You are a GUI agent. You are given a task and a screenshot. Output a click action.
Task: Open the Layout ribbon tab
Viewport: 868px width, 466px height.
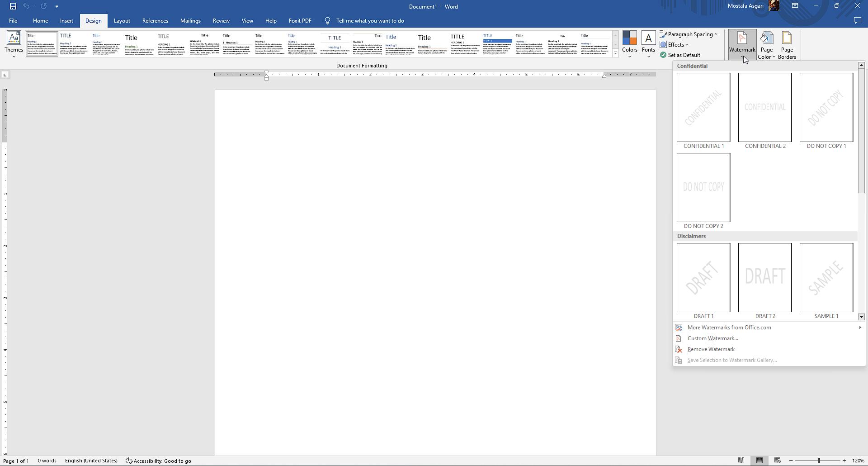click(x=122, y=21)
